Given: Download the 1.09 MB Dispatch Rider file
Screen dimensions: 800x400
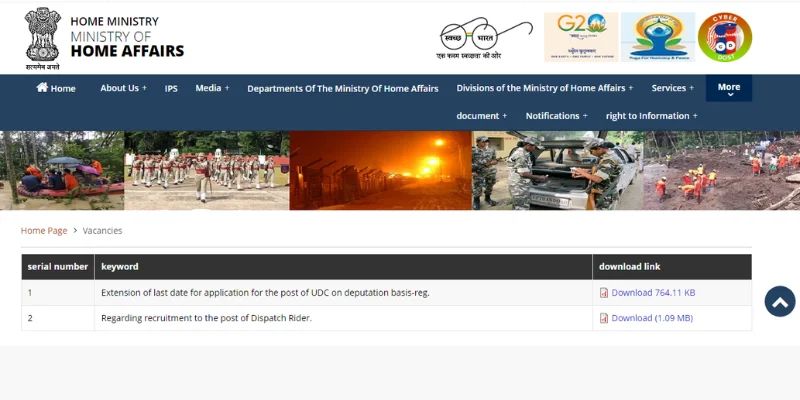Looking at the screenshot, I should click(651, 318).
